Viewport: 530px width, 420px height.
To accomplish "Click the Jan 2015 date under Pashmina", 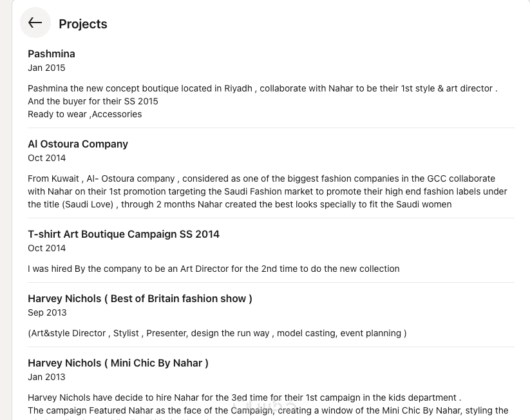I will (46, 68).
